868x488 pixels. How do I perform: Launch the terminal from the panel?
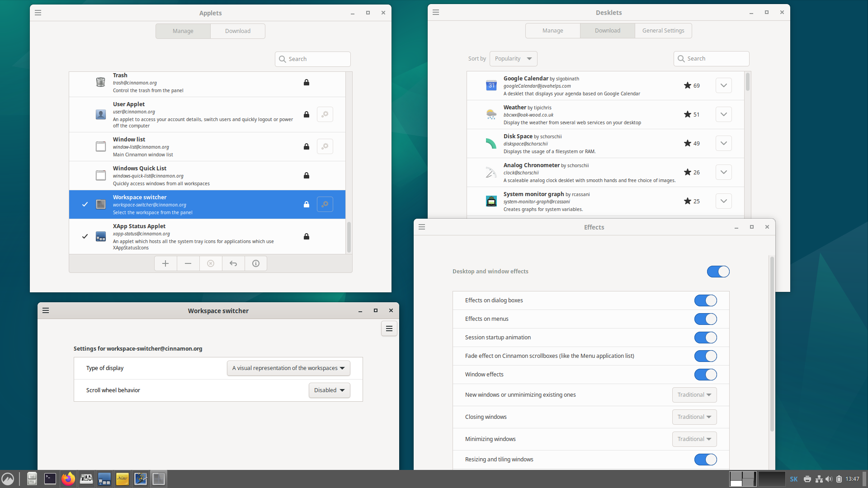tap(50, 479)
